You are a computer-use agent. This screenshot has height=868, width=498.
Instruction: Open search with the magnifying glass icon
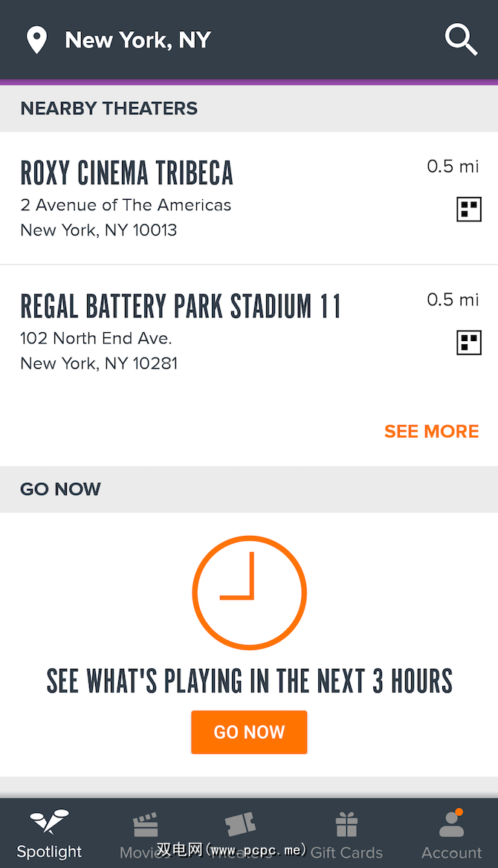tap(461, 39)
